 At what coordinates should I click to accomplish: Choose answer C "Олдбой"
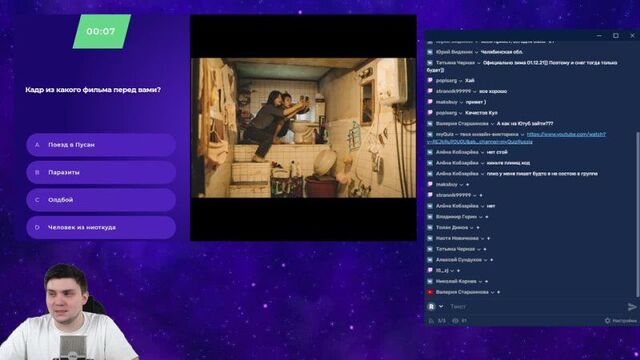(101, 200)
